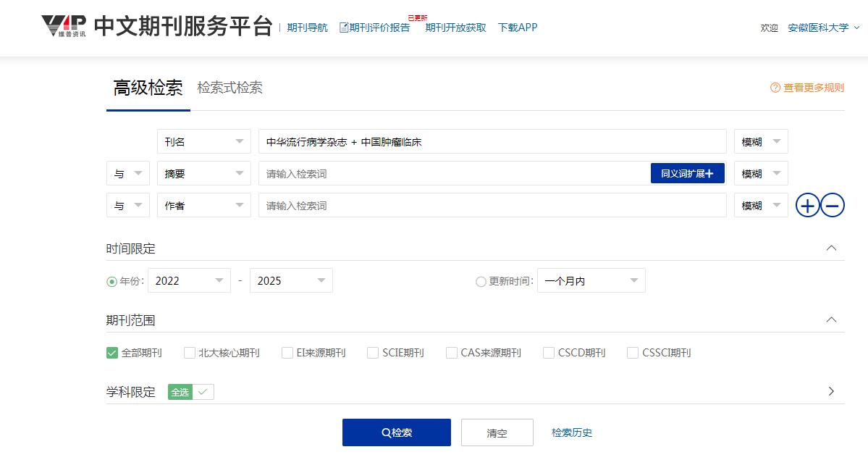Expand the 学科限定 section arrow
Viewport: 868px width, 460px height.
pyautogui.click(x=831, y=392)
